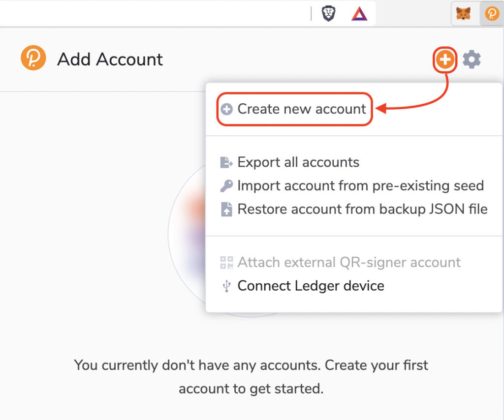504x420 pixels.
Task: Click the export icon beside Export all accounts
Action: tap(226, 162)
